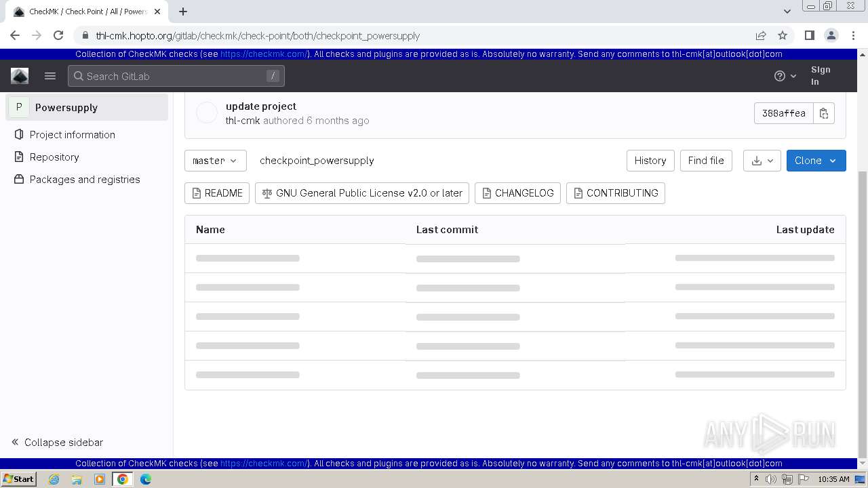Image resolution: width=868 pixels, height=488 pixels.
Task: Focus the Search GitLab field
Action: [176, 76]
